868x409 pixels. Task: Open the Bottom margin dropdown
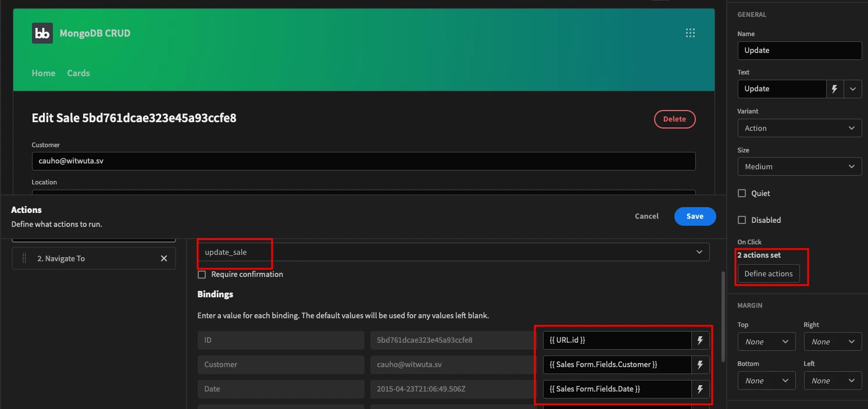point(766,380)
